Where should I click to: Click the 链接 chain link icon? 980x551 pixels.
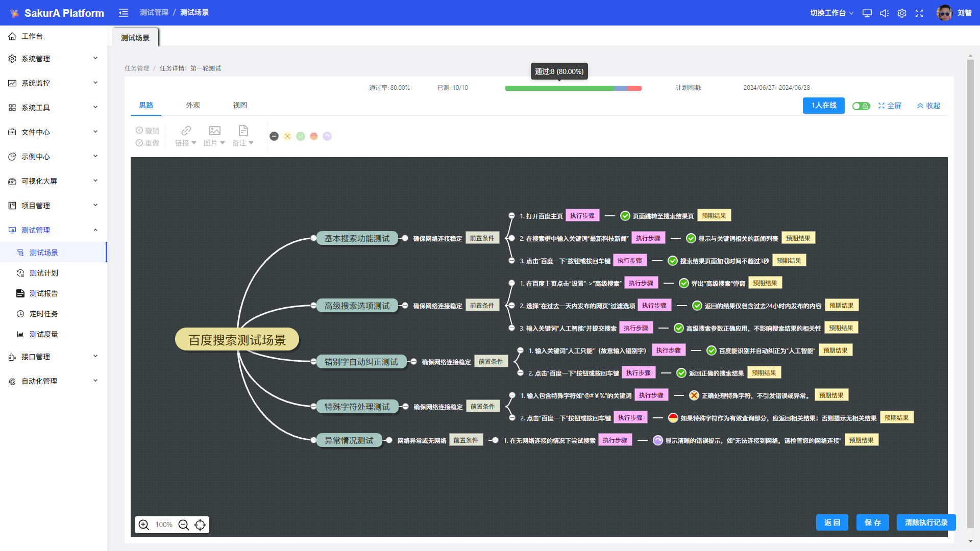(x=186, y=131)
